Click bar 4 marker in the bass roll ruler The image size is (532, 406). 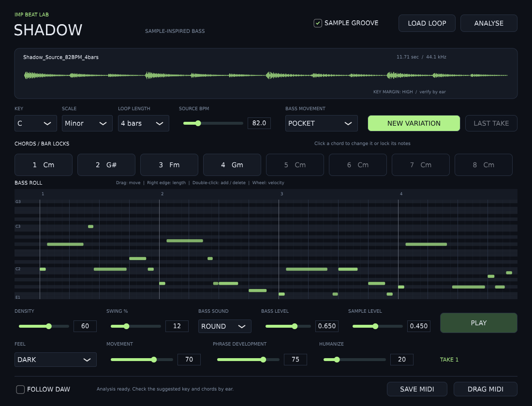(x=401, y=194)
